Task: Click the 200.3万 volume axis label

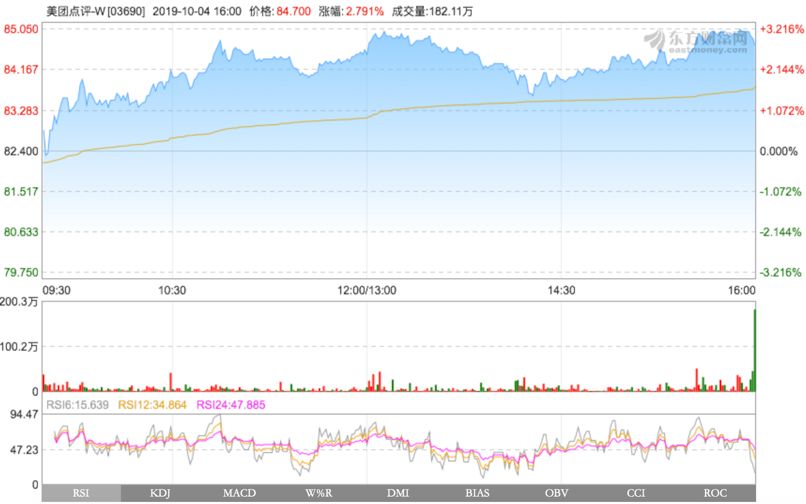Action: pos(19,302)
